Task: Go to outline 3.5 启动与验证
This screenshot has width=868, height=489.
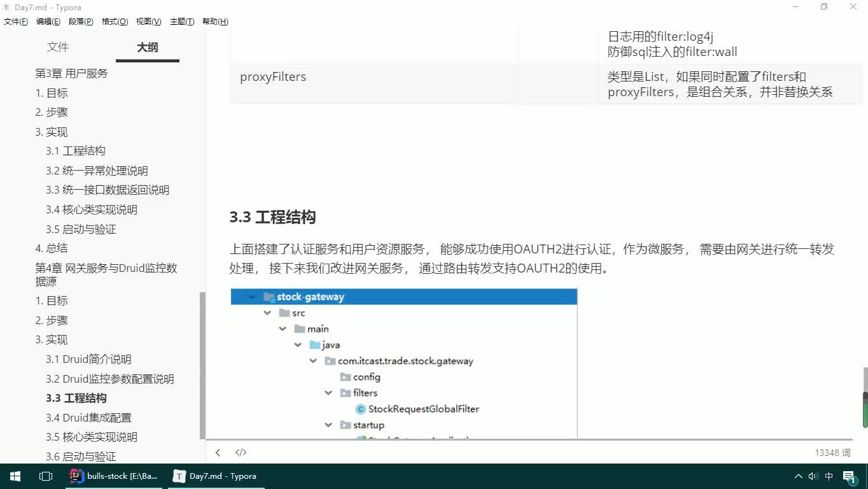Action: tap(81, 230)
